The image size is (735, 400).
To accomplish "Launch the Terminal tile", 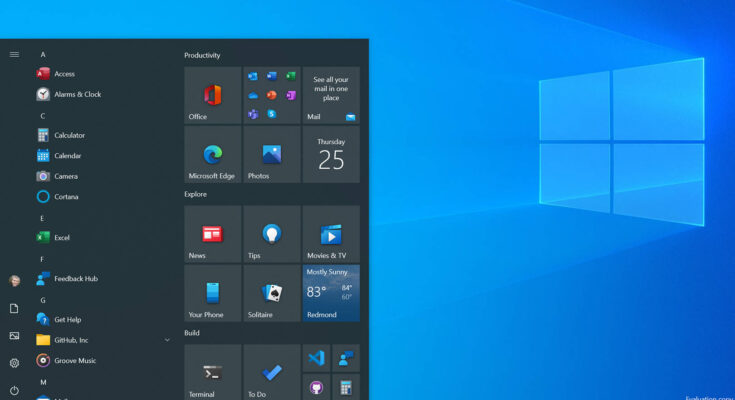I will 212,372.
